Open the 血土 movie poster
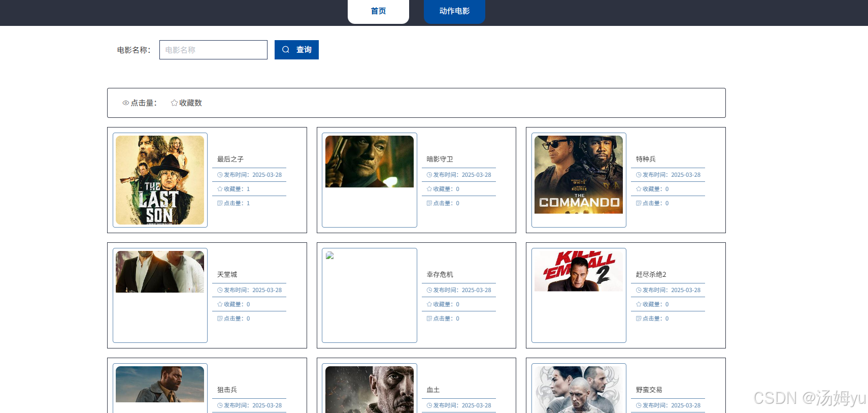868x413 pixels. tap(370, 390)
